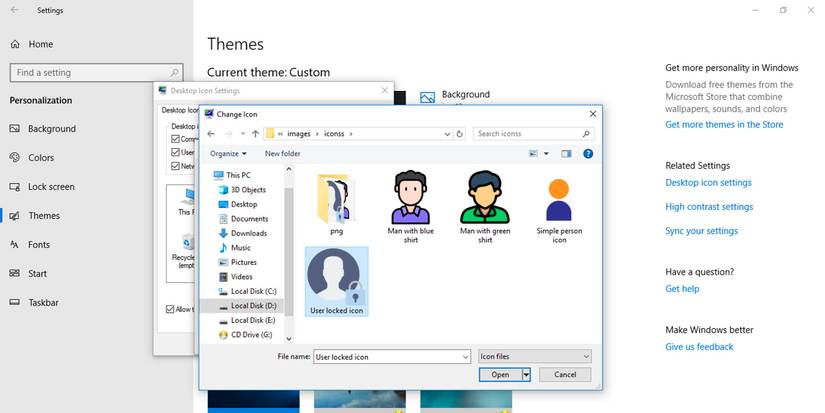Select Local Disk (D:) in navigation tree

tap(247, 306)
